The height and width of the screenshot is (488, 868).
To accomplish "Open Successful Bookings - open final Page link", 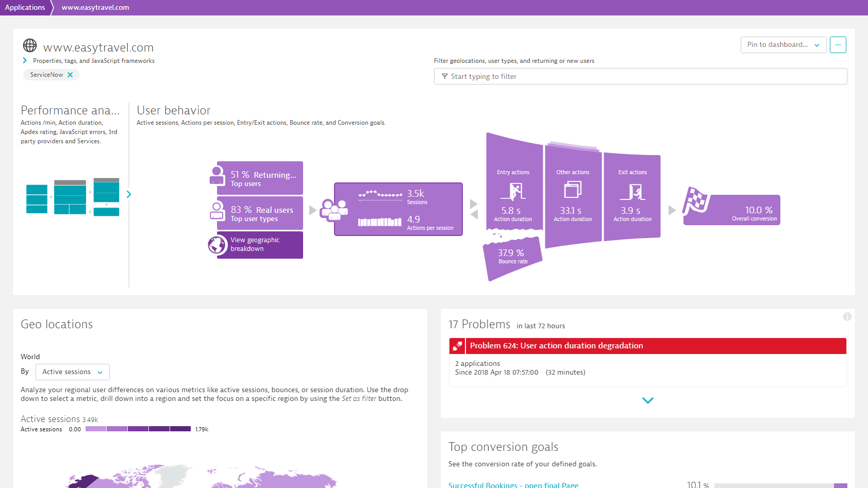I will (x=513, y=485).
